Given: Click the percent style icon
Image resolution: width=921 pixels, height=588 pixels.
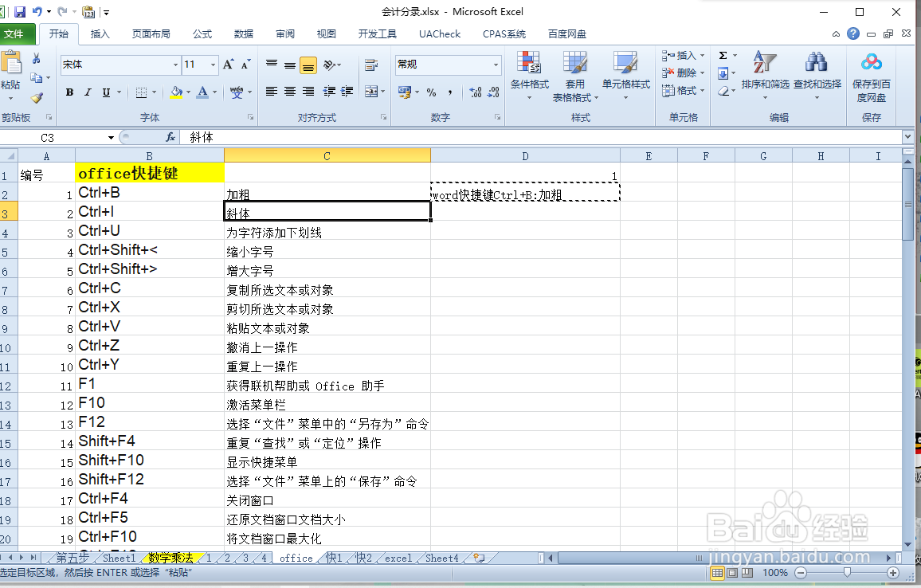Looking at the screenshot, I should 432,92.
